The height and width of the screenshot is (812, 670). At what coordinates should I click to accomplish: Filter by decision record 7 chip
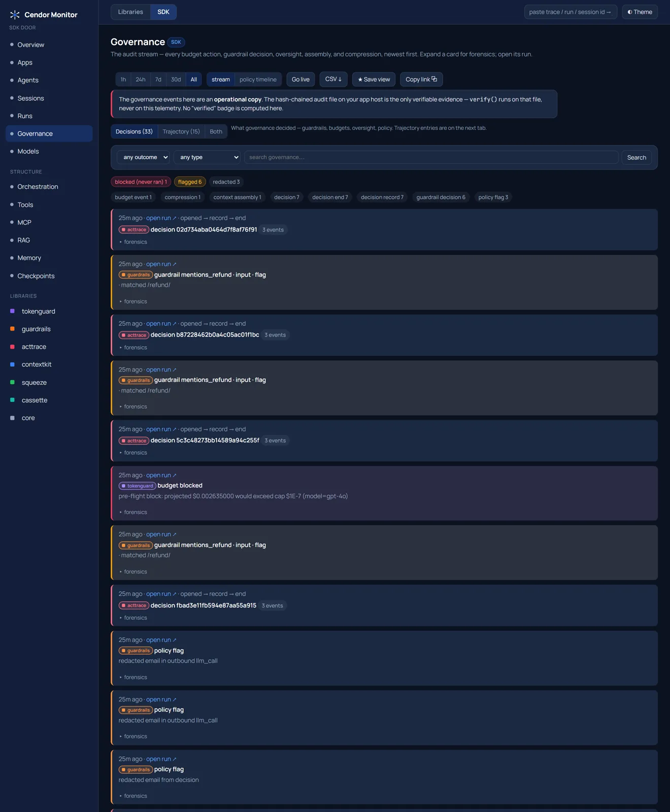pos(382,197)
